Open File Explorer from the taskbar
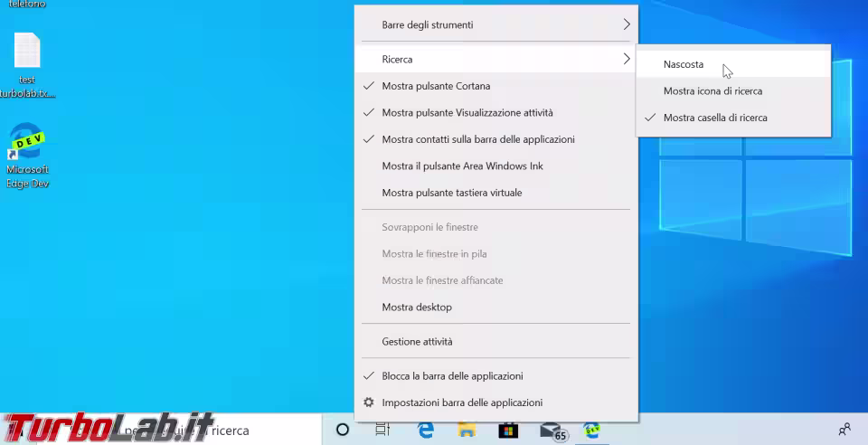The image size is (868, 445). pyautogui.click(x=467, y=430)
